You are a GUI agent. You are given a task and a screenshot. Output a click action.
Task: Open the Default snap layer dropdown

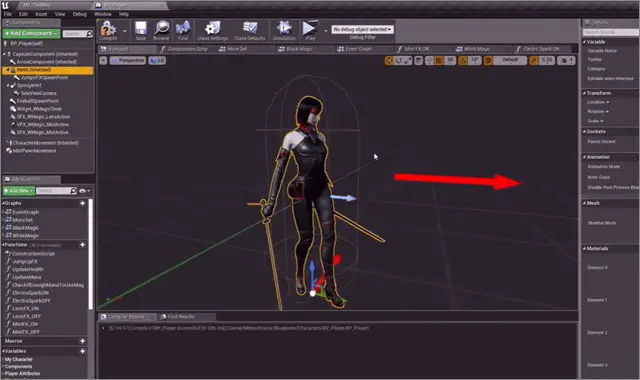coord(510,60)
